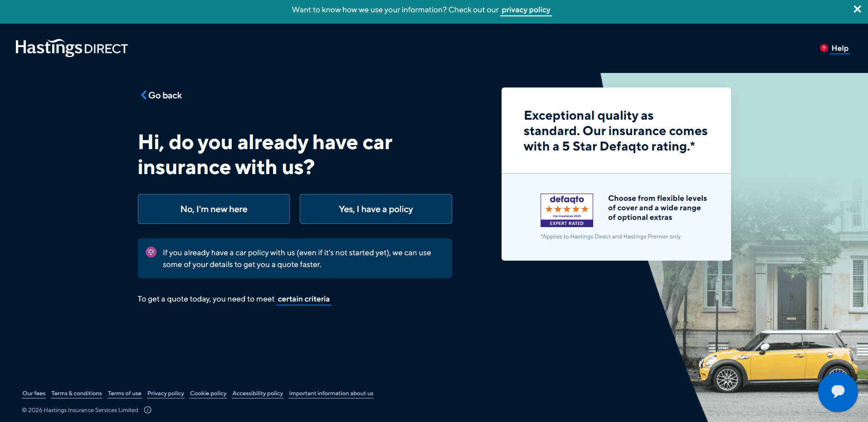Click the "Hi, do you already have car insurance" heading

point(265,155)
